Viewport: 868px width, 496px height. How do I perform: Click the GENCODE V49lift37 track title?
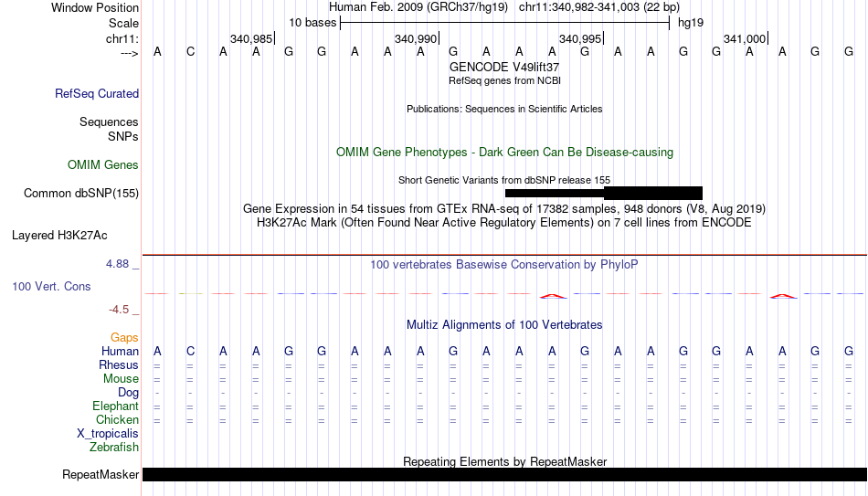pyautogui.click(x=504, y=67)
